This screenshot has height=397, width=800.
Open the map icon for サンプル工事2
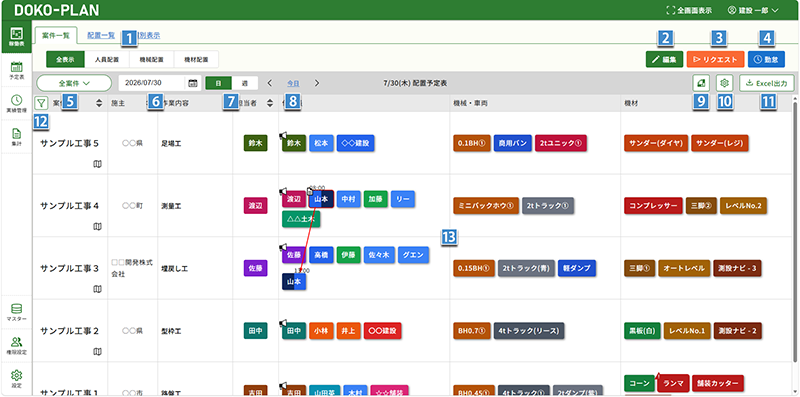tap(97, 351)
